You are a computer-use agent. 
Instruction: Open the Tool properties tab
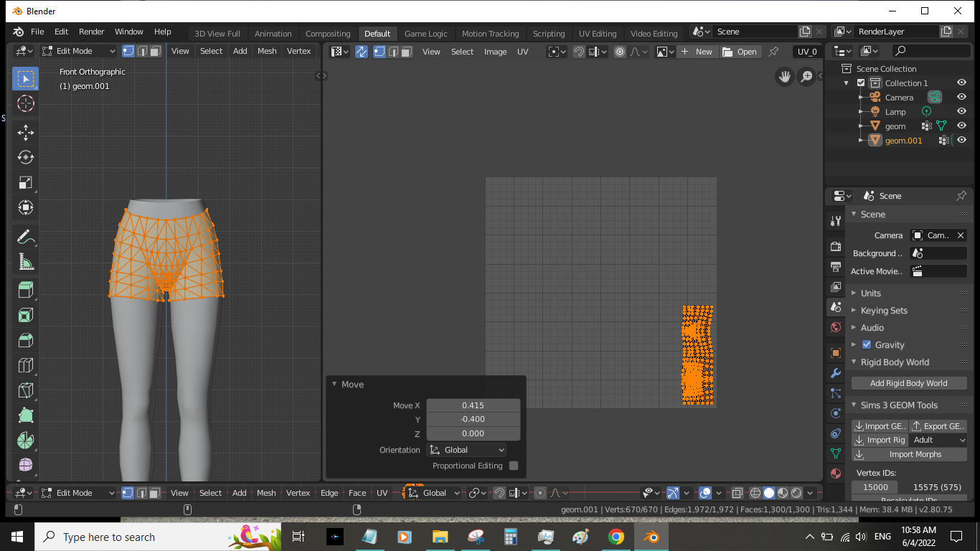(835, 221)
